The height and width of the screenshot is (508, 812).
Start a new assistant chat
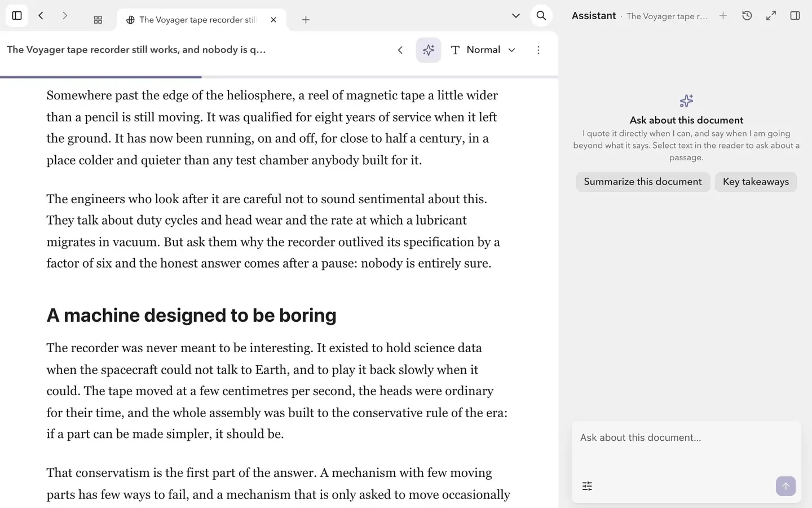click(x=723, y=16)
